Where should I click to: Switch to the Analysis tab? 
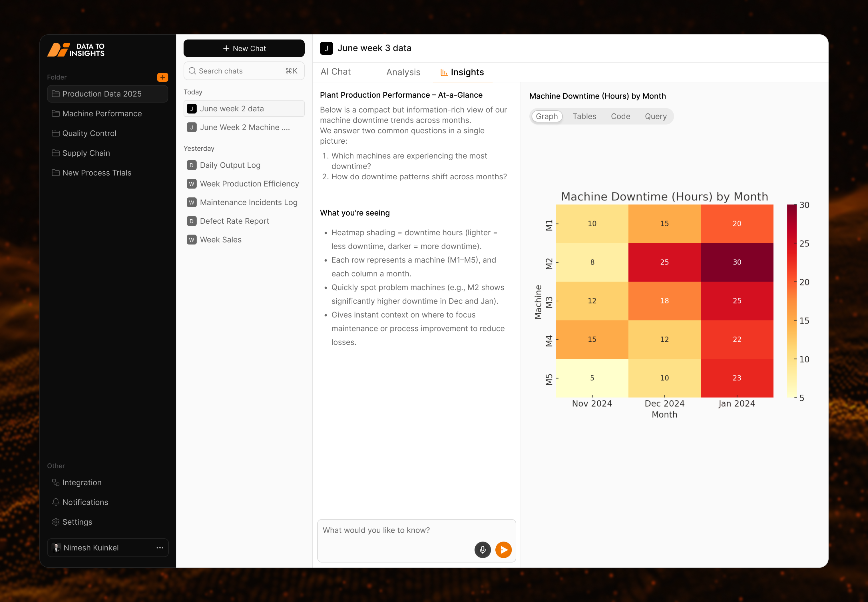[x=403, y=72]
